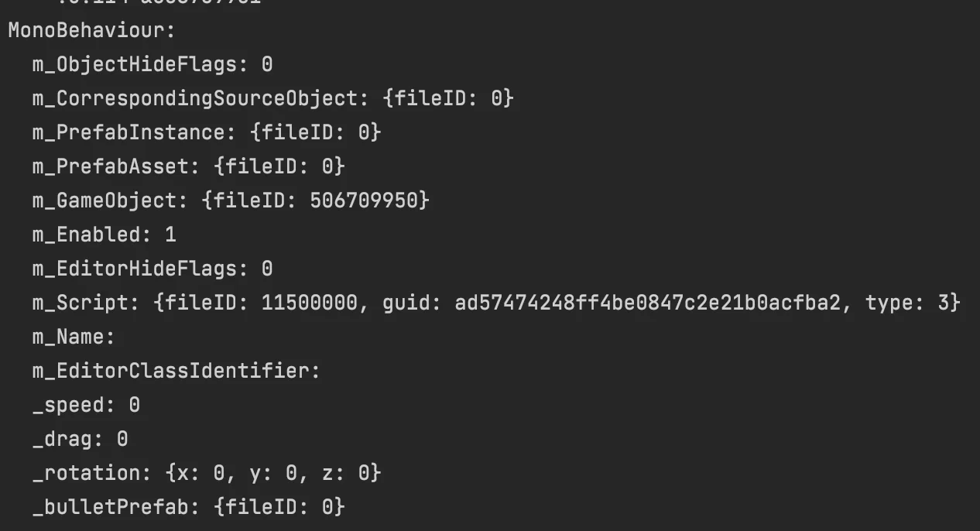Click the m_ObjectHideFlags key
Image resolution: width=980 pixels, height=531 pixels.
(134, 64)
